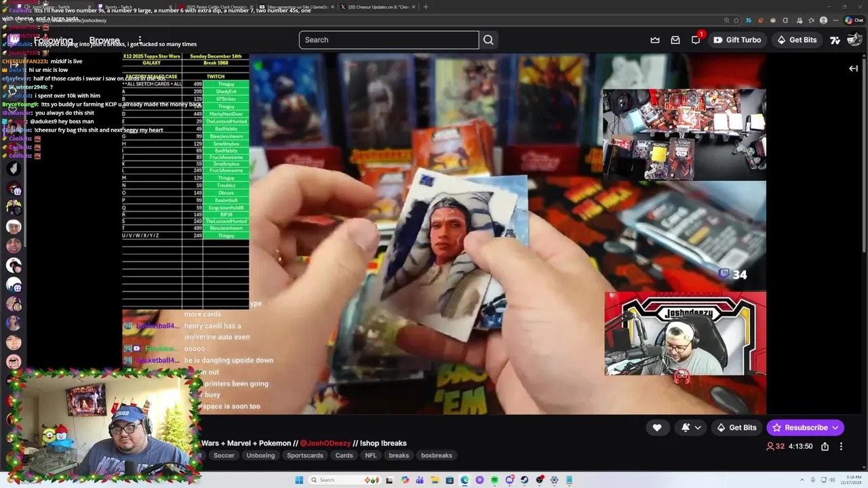Open the Twitch whispers inbox icon

[x=675, y=40]
